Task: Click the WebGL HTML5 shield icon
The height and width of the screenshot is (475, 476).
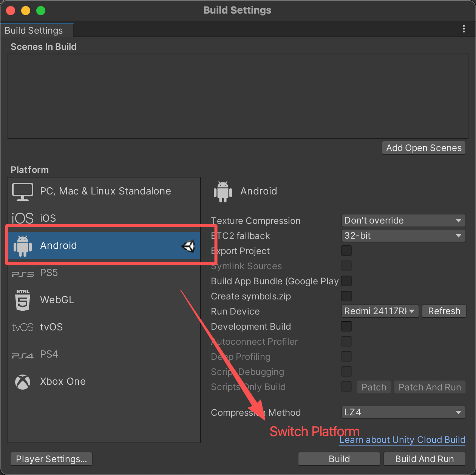Action: pyautogui.click(x=23, y=300)
